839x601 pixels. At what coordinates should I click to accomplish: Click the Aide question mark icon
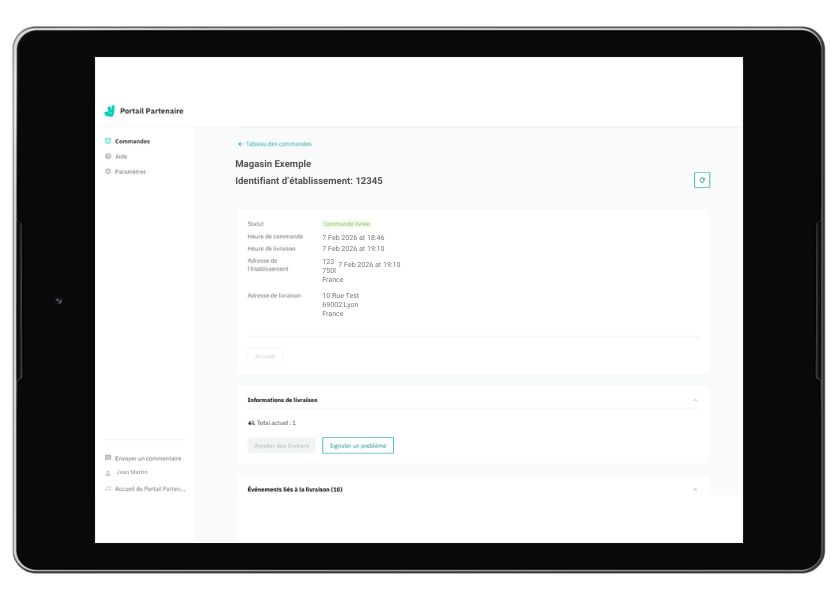[x=108, y=156]
